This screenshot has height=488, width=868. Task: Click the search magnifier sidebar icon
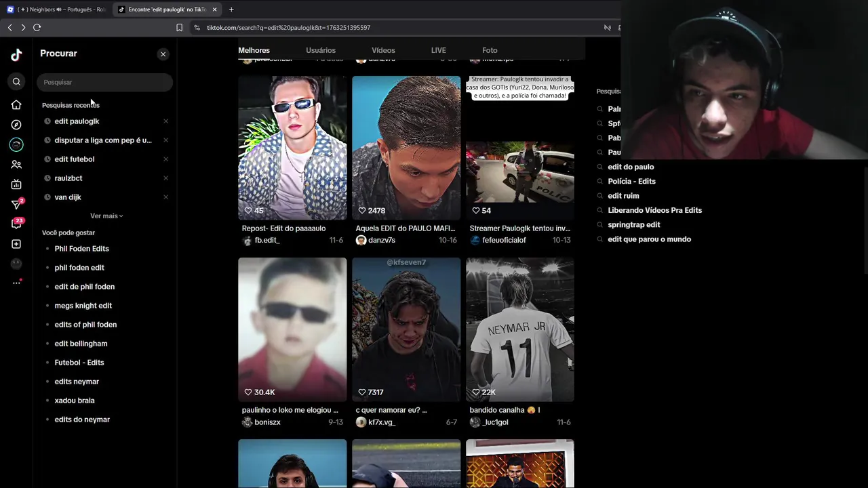pos(16,82)
